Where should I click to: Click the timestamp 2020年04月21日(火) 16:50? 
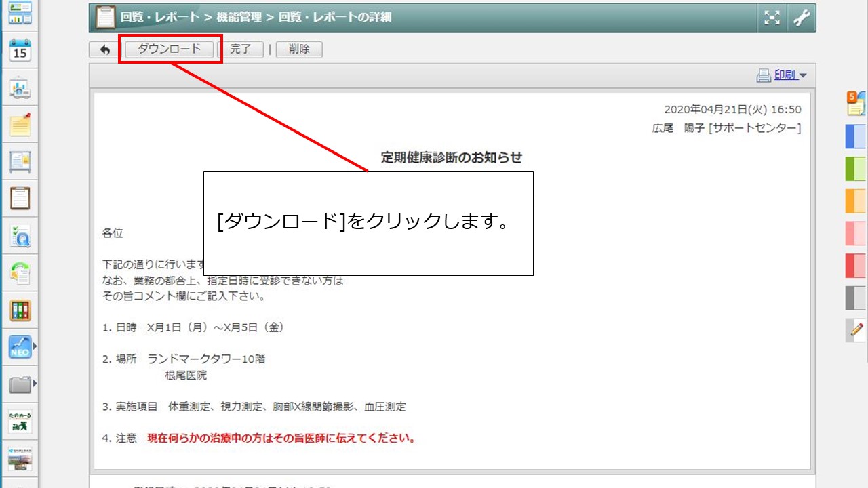point(732,110)
